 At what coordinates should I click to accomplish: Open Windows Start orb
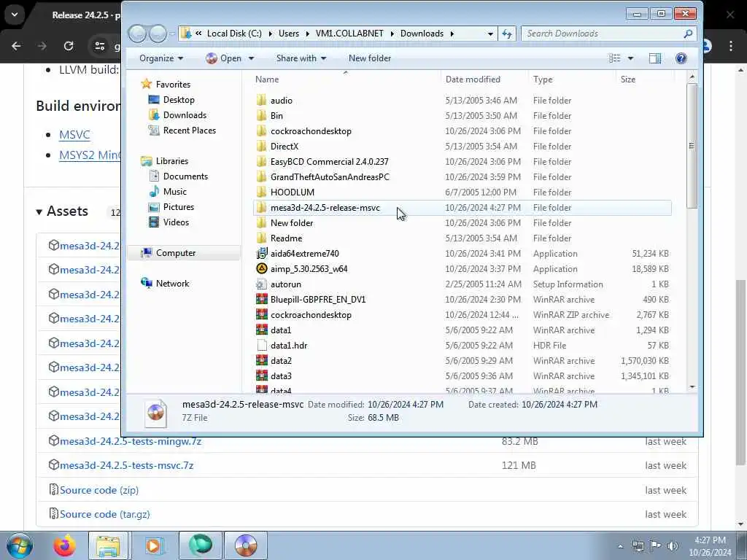[20, 545]
